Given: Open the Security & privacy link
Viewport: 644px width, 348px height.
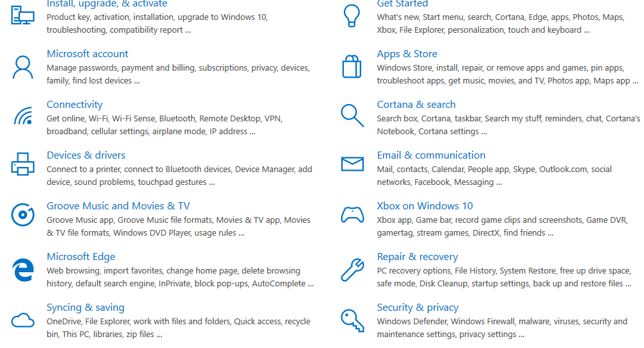Looking at the screenshot, I should click(x=418, y=308).
